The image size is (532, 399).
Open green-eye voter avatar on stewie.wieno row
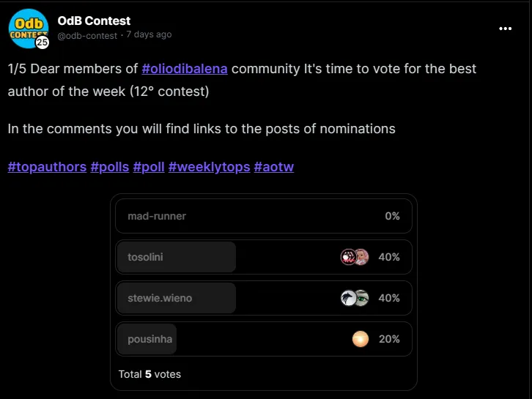point(362,298)
